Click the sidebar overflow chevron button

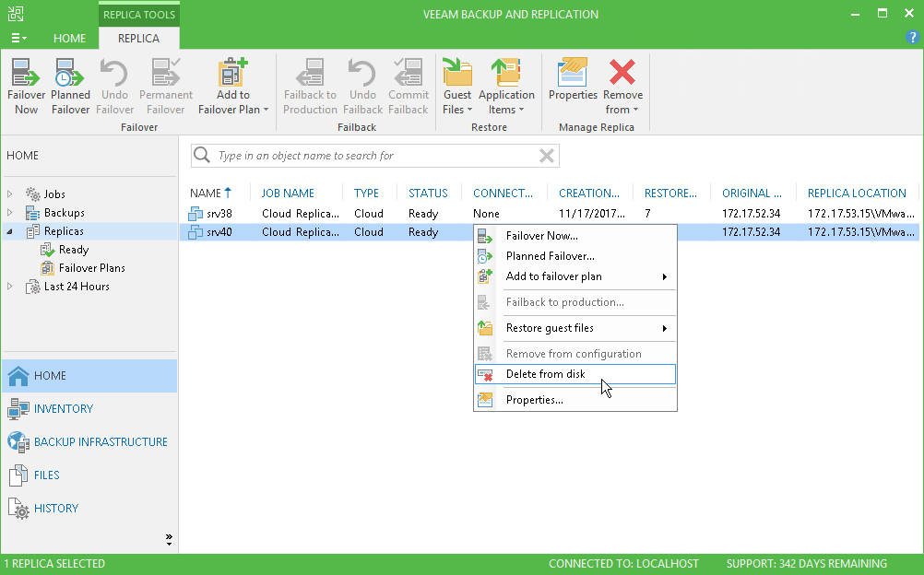pos(169,540)
